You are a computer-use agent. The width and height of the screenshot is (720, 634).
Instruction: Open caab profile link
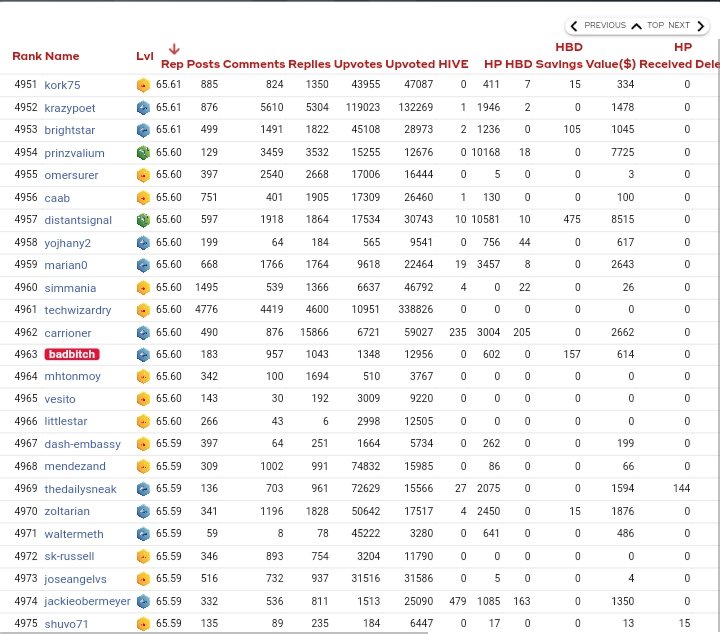pyautogui.click(x=57, y=198)
